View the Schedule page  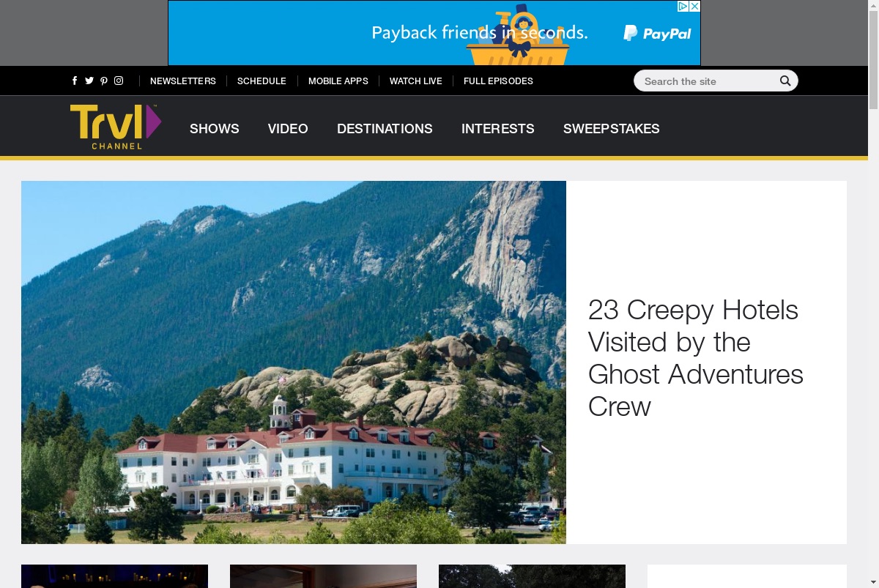coord(262,81)
